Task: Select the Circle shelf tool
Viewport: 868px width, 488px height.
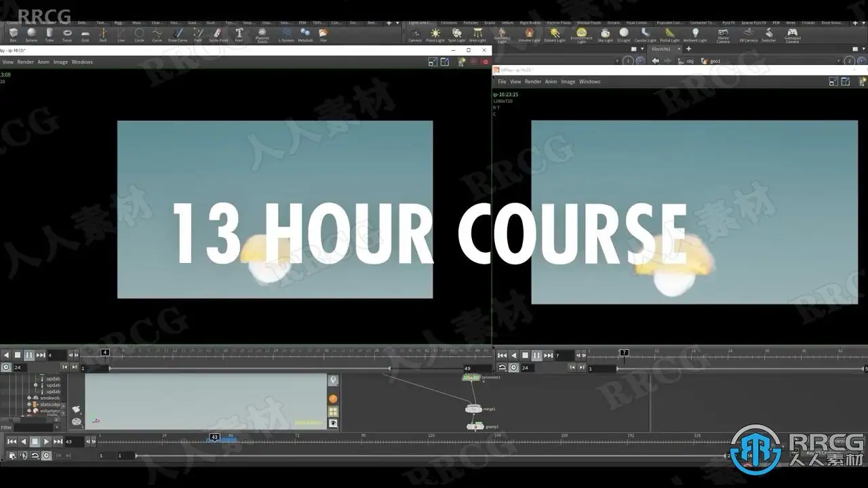Action: 139,34
